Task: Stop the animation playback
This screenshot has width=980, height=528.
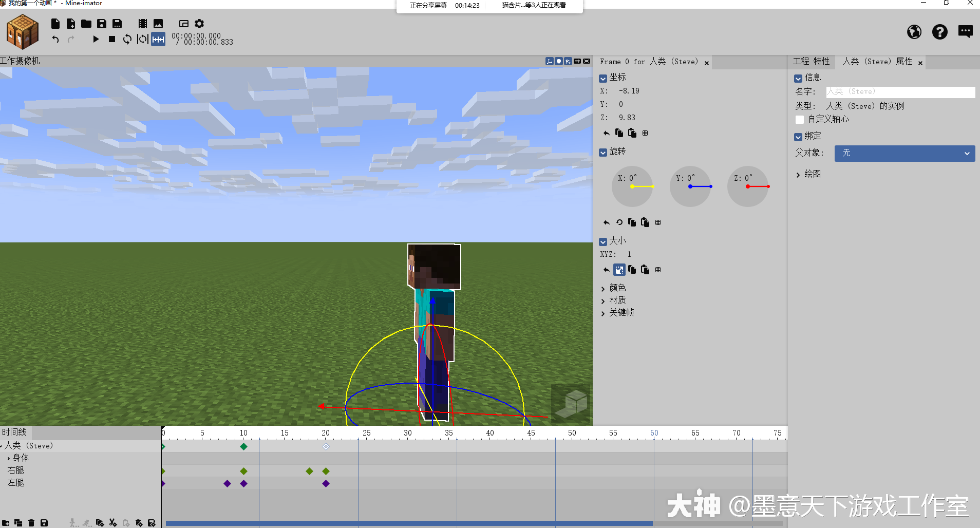Action: click(x=112, y=39)
